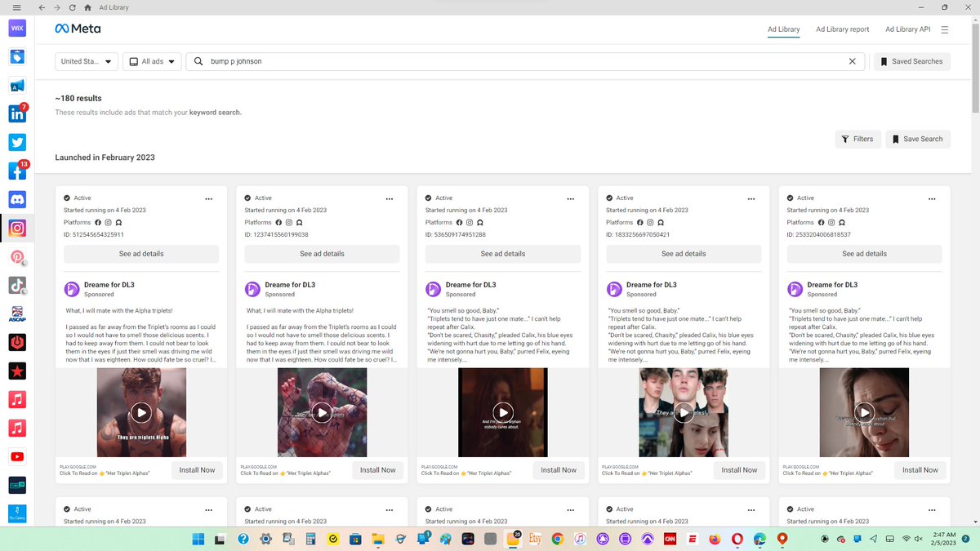Open LinkedIn from the left sidebar
Image resolution: width=980 pixels, height=551 pixels.
17,113
